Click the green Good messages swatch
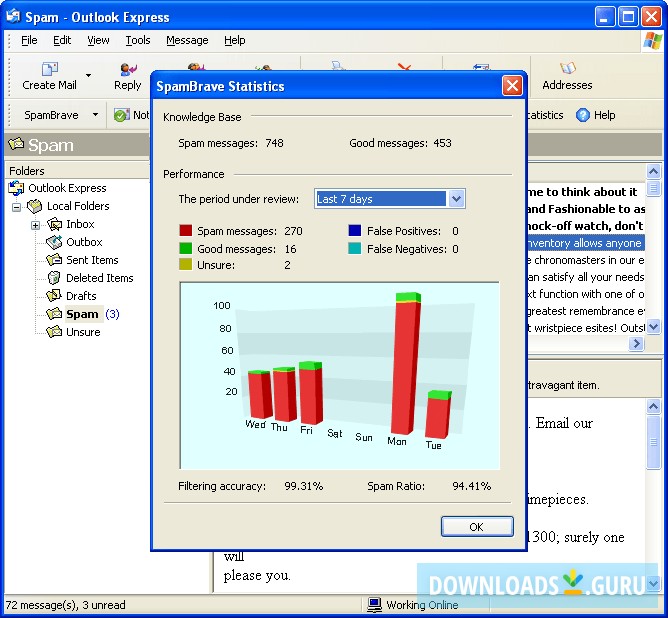Viewport: 668px width, 618px height. point(186,248)
